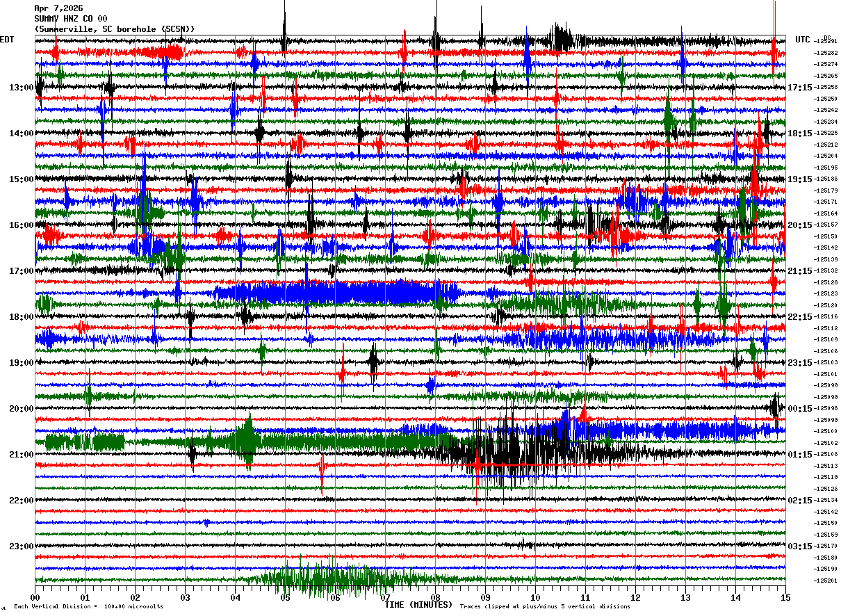Click the '05' minute tick label
The height and width of the screenshot is (616, 841).
[x=285, y=597]
